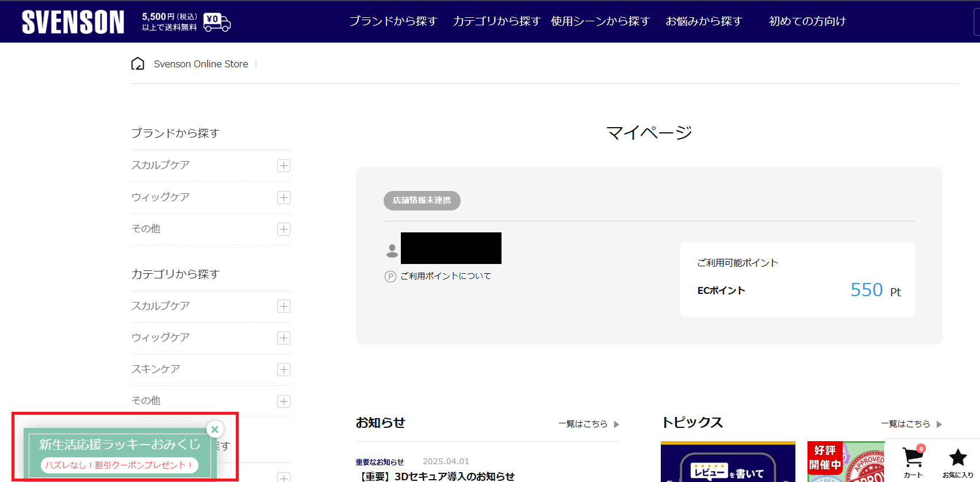Click the SVENSON logo
The image size is (980, 482).
[x=73, y=22]
